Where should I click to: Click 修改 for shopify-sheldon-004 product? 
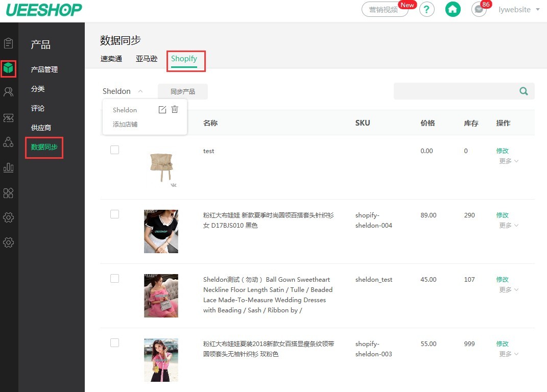tap(503, 215)
